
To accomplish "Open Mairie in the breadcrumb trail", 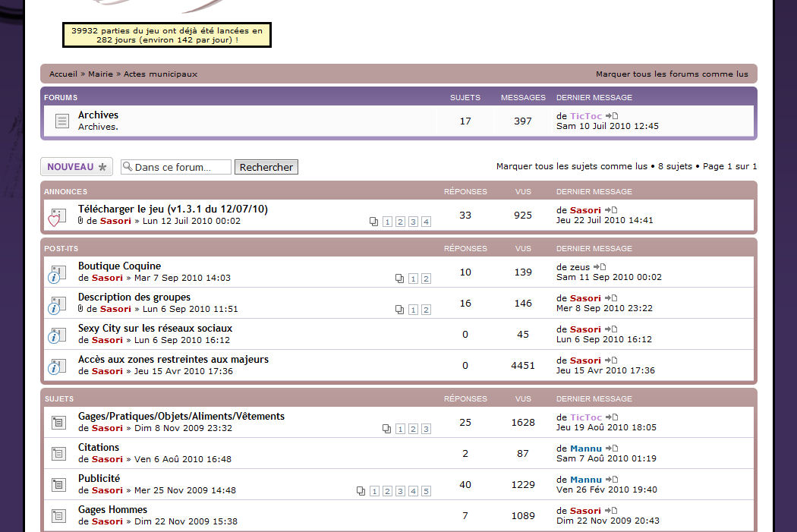I will pos(100,74).
